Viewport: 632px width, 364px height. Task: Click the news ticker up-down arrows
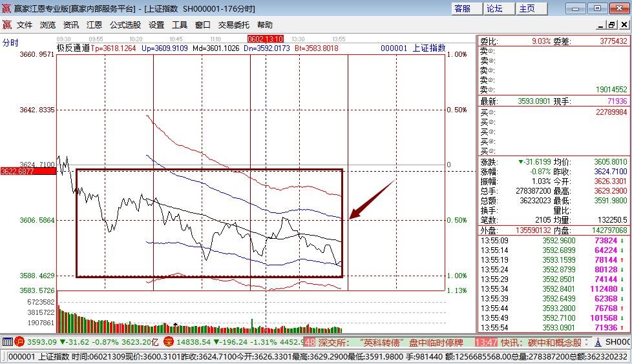[x=586, y=342]
